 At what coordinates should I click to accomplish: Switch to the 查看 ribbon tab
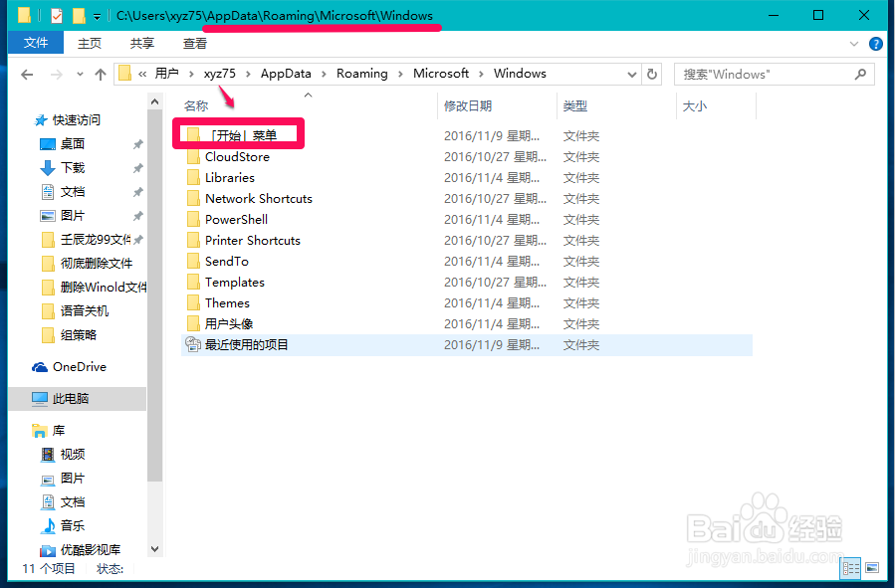click(x=194, y=43)
